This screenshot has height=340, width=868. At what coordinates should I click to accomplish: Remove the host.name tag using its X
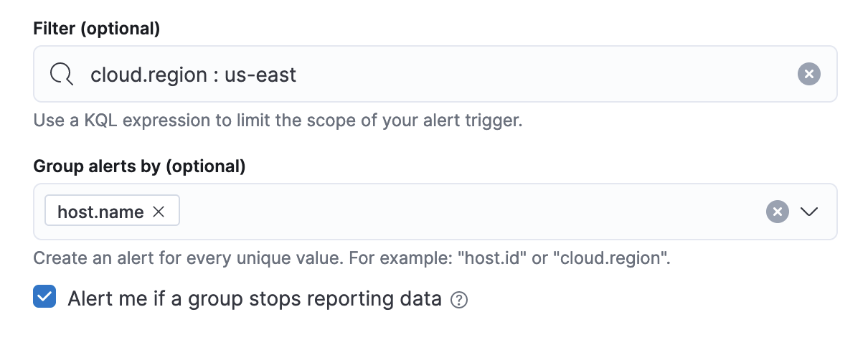click(x=159, y=212)
